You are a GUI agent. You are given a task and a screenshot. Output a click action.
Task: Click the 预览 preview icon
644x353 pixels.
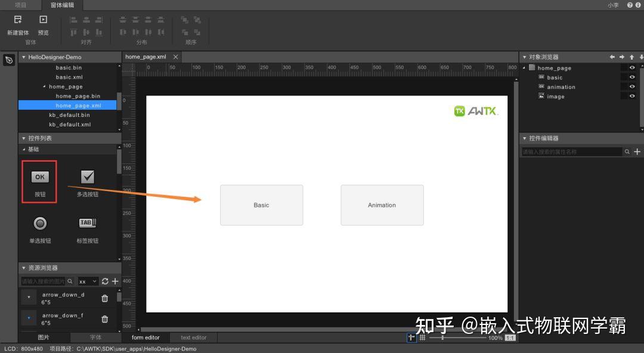(x=42, y=19)
